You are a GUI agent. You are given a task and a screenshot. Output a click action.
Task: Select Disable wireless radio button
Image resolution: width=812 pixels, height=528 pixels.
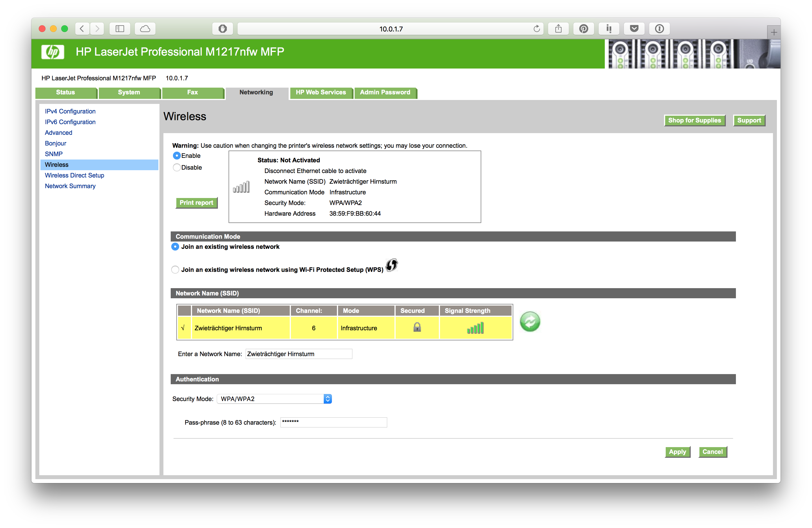click(177, 167)
